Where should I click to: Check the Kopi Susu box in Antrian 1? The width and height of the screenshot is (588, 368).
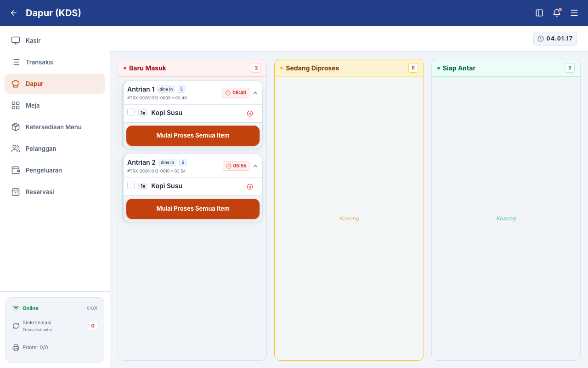tap(131, 112)
